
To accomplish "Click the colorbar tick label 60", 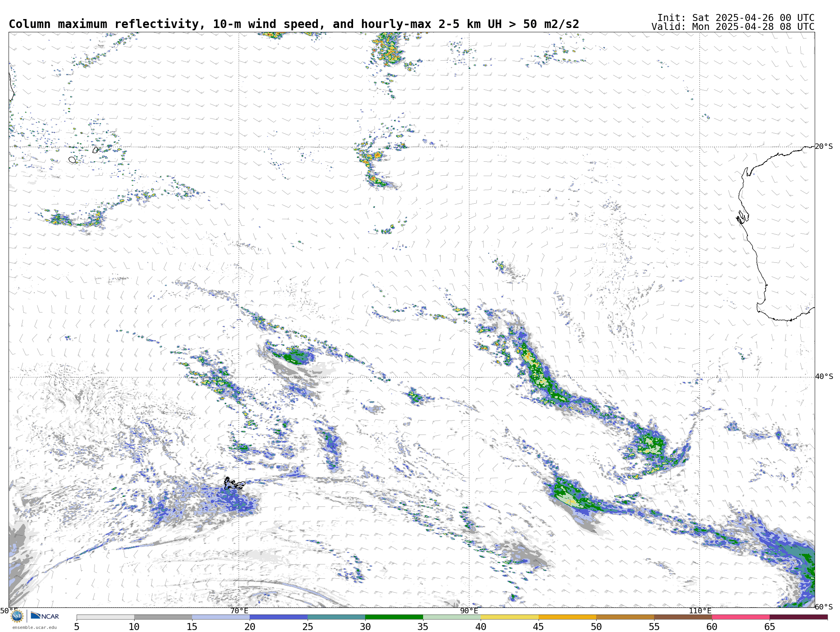I will tap(712, 627).
